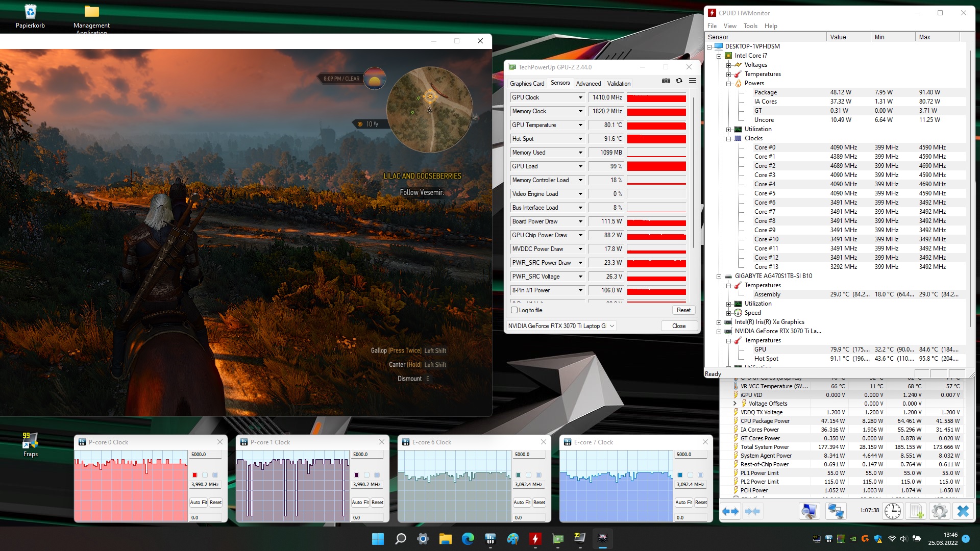Switch to Witcher 3 wolf taskbar icon
The width and height of the screenshot is (980, 551).
point(602,538)
